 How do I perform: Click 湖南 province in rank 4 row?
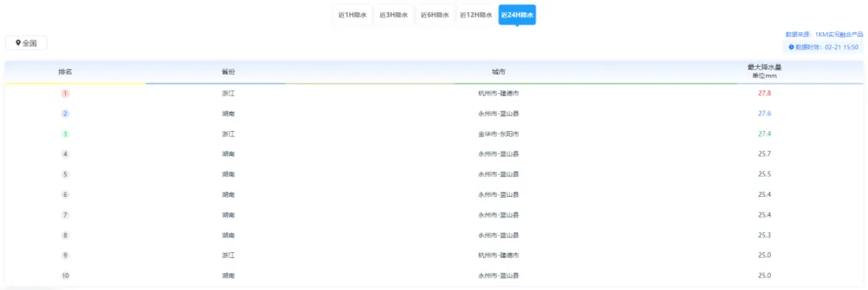point(228,154)
